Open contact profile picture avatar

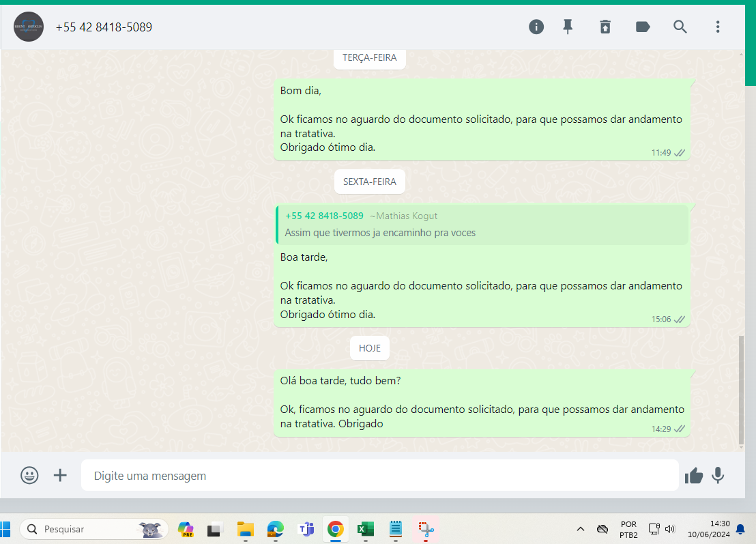(x=29, y=27)
